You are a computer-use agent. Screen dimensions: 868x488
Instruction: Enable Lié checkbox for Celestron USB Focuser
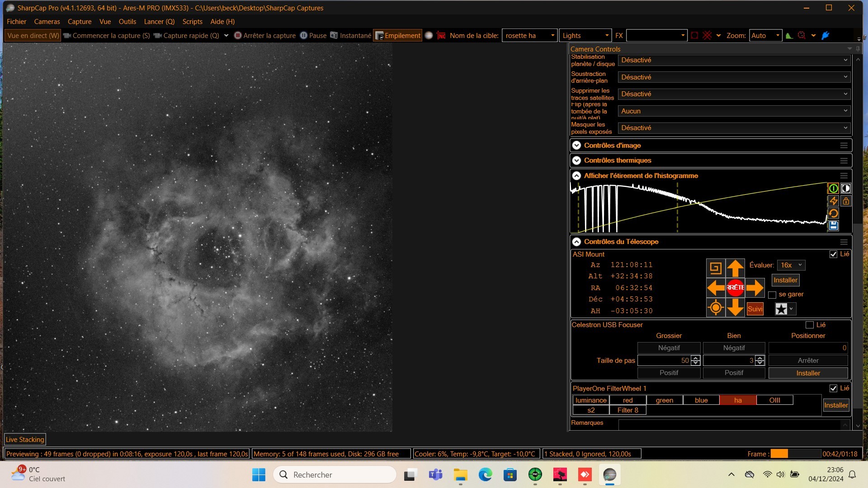coord(810,325)
